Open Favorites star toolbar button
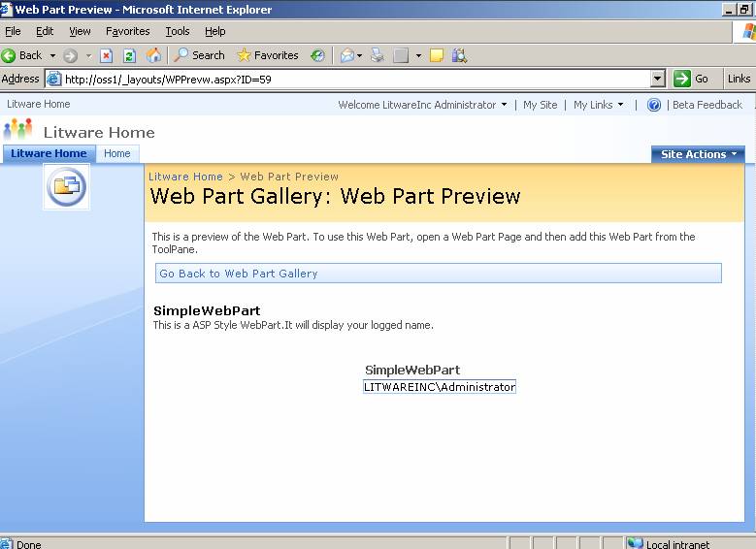This screenshot has width=756, height=549. [x=268, y=55]
